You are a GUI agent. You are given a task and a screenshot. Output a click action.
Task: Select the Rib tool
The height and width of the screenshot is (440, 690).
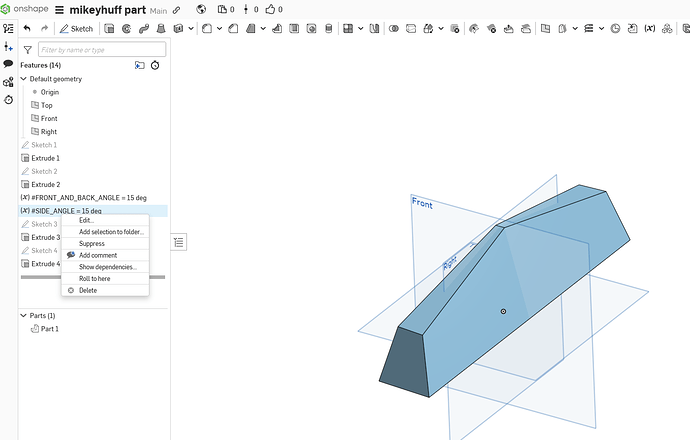[277, 29]
